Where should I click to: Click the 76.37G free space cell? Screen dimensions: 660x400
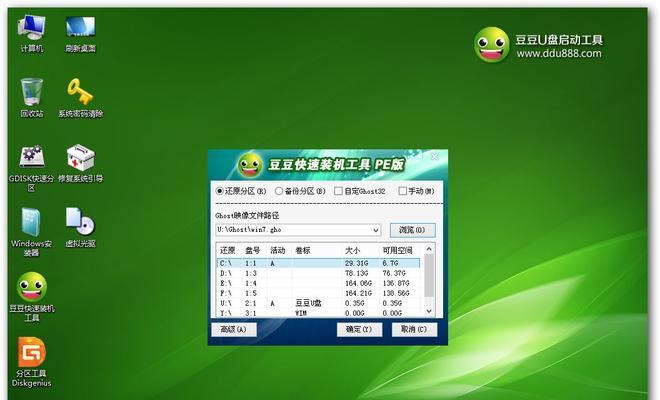coord(394,273)
